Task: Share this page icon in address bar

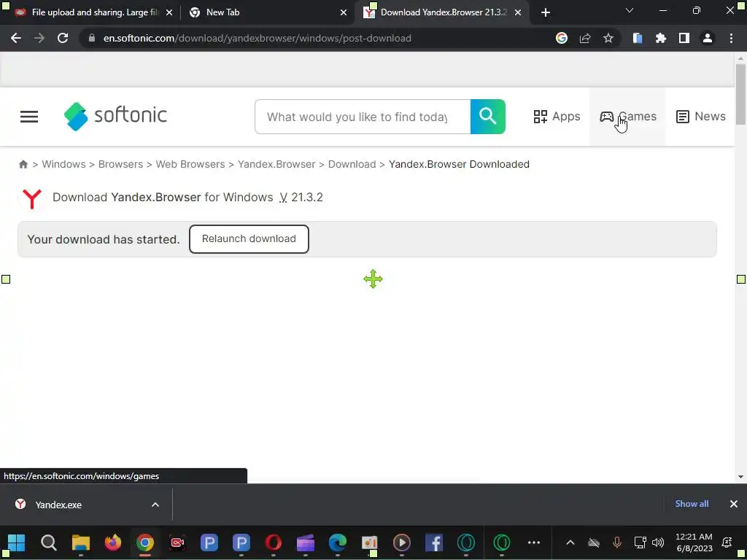Action: [x=585, y=38]
